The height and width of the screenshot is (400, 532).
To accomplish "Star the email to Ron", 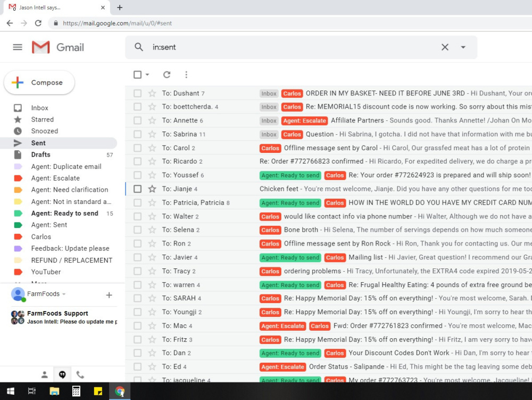I will (152, 243).
